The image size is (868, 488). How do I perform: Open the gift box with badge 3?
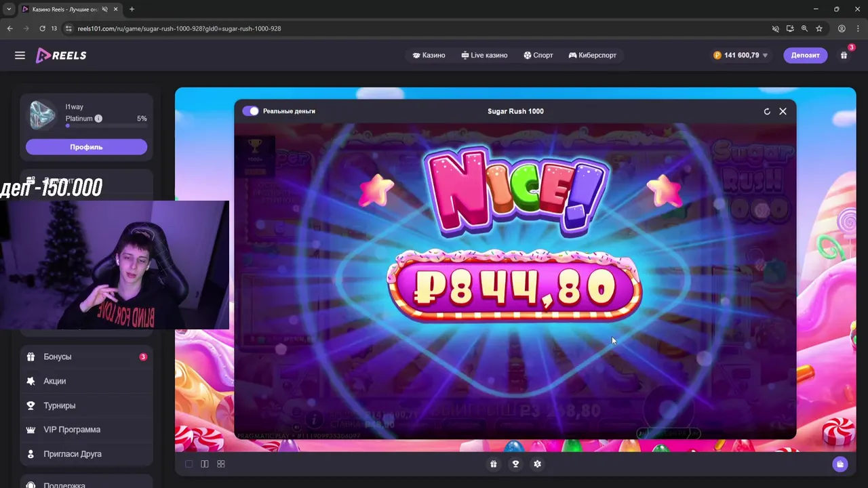(844, 55)
